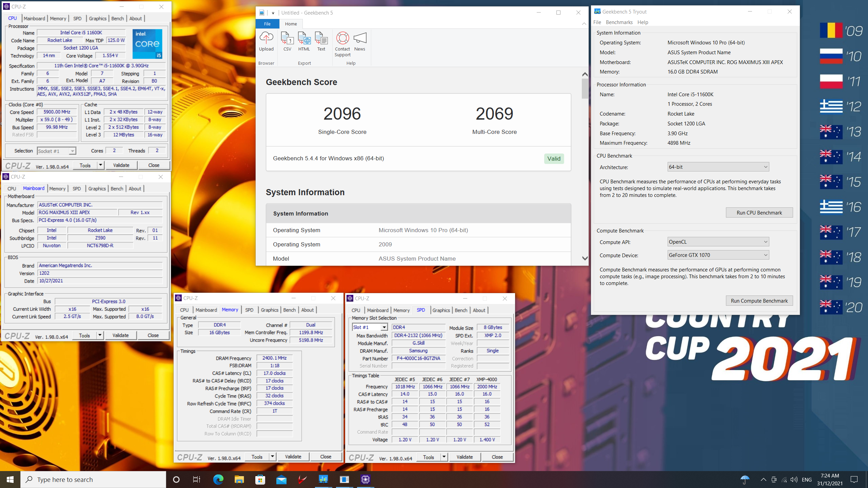Viewport: 868px width, 488px height.
Task: Click Validate in the CPU tab CPU-Z window
Action: pyautogui.click(x=121, y=165)
